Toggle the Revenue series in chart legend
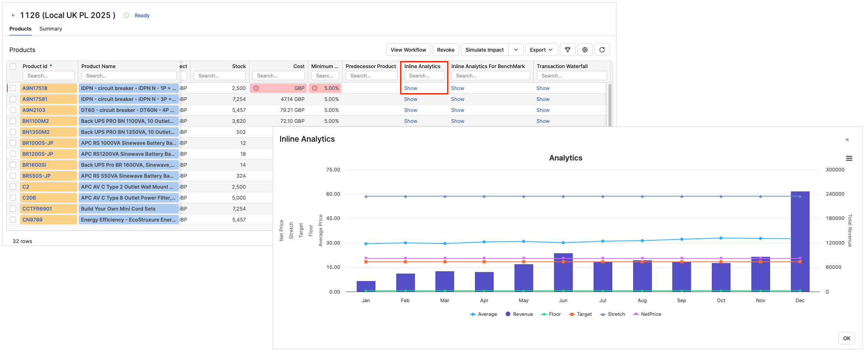The width and height of the screenshot is (868, 355). (x=519, y=314)
